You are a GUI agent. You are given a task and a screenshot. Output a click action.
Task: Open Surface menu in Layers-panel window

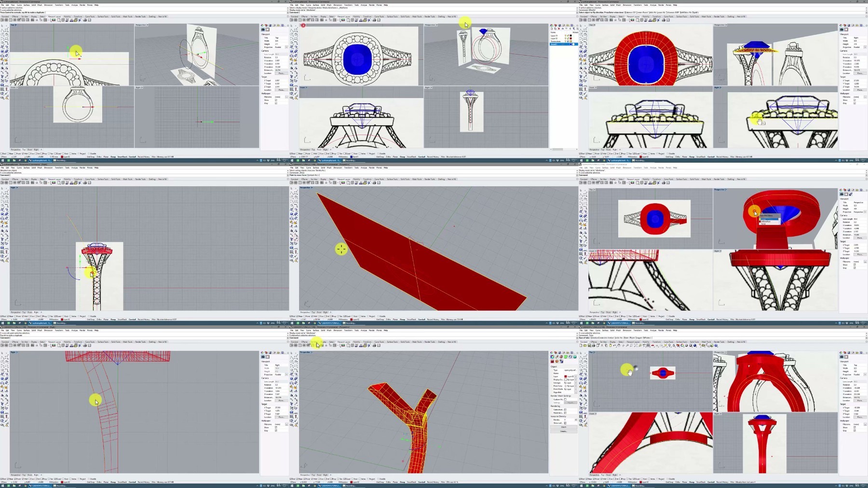[x=316, y=5]
